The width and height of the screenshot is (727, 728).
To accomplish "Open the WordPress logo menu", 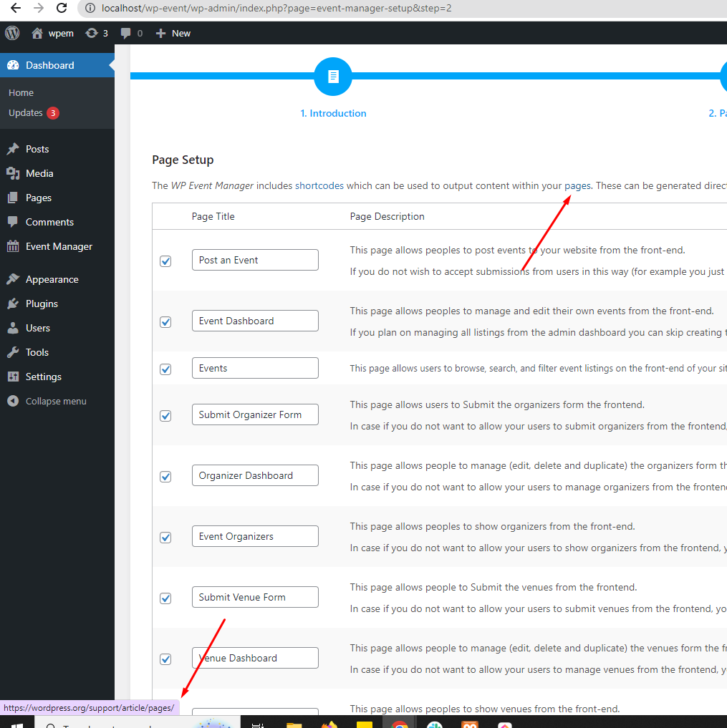I will click(x=13, y=33).
